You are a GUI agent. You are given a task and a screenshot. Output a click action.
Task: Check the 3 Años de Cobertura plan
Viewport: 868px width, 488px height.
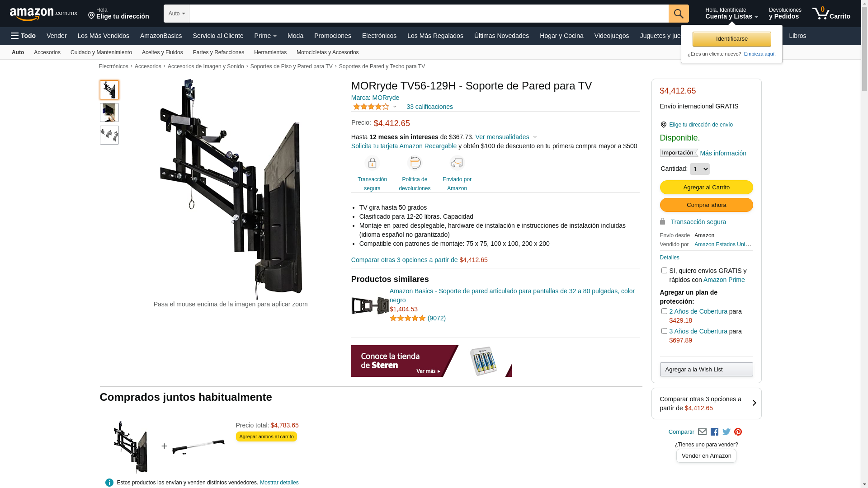pos(664,331)
